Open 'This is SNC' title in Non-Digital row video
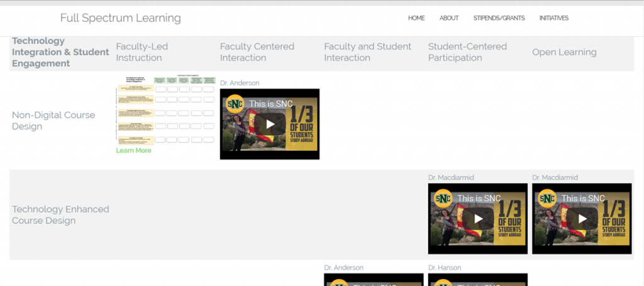The width and height of the screenshot is (644, 286). tap(271, 104)
